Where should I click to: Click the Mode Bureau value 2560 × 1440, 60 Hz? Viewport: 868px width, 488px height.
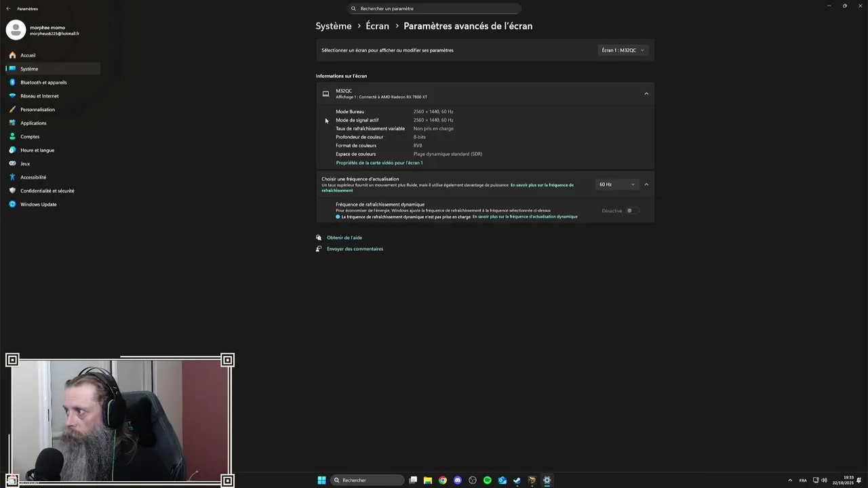(433, 112)
